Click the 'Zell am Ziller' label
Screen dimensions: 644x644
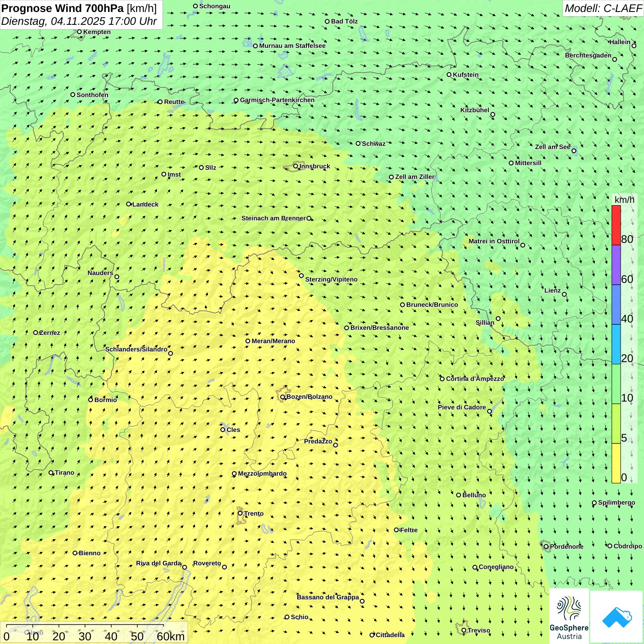[414, 177]
